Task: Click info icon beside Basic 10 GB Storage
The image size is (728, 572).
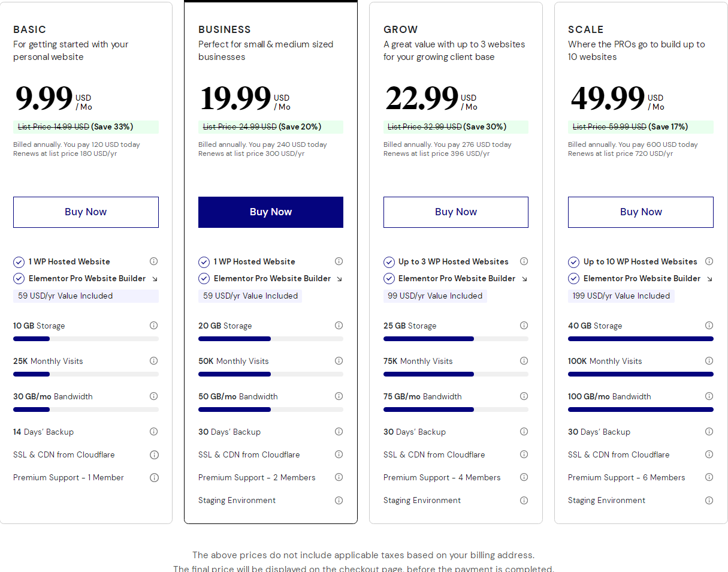Action: (x=153, y=326)
